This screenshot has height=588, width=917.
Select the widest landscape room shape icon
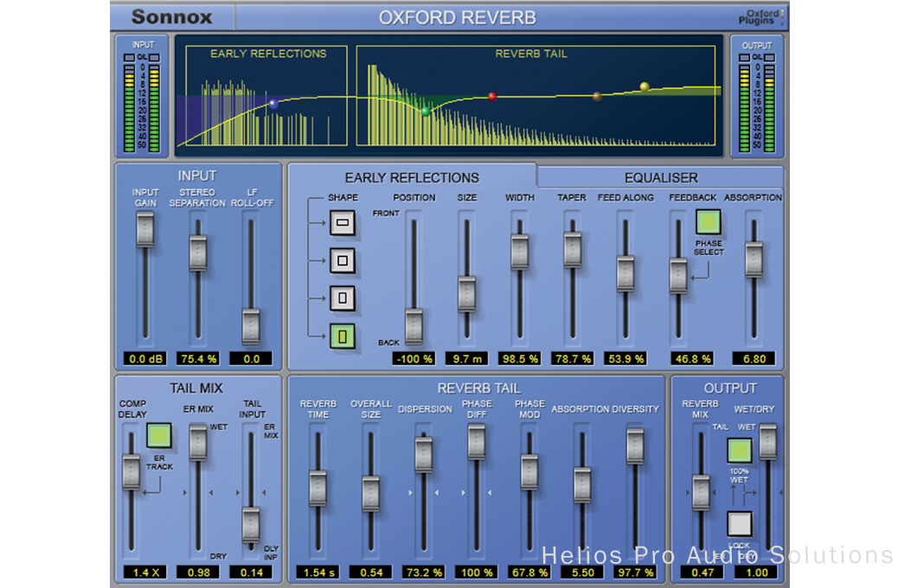[342, 223]
